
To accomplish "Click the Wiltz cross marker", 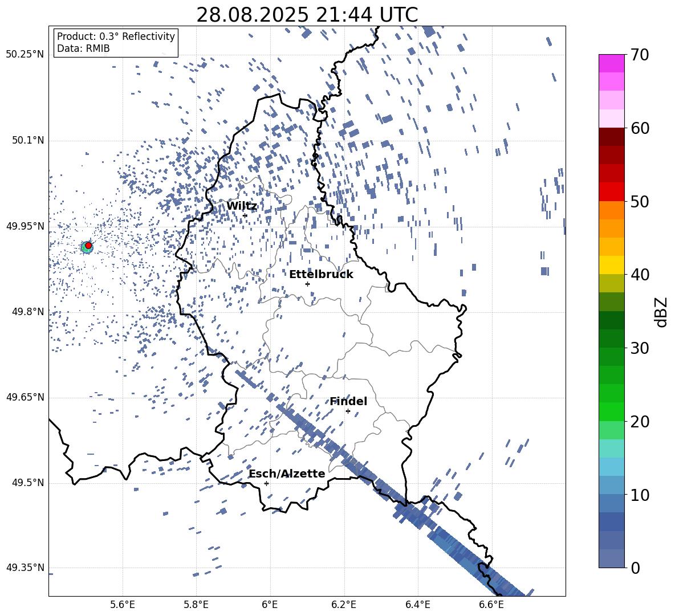I will pyautogui.click(x=245, y=215).
